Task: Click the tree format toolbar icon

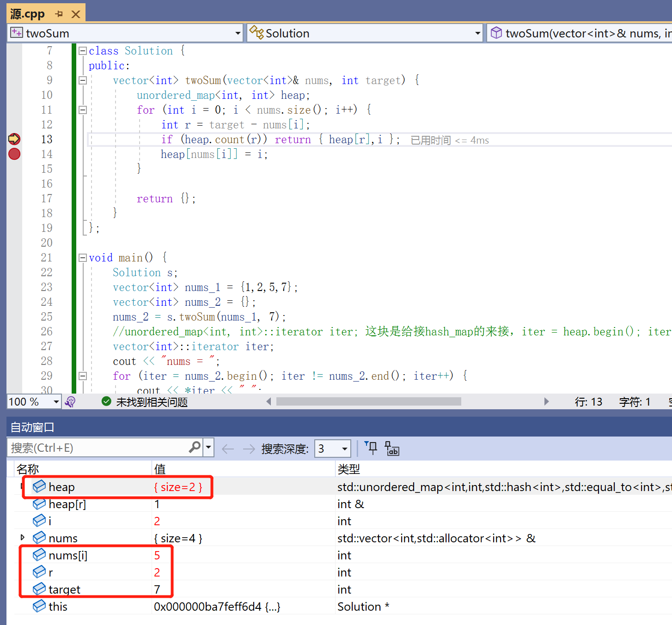Action: point(392,449)
